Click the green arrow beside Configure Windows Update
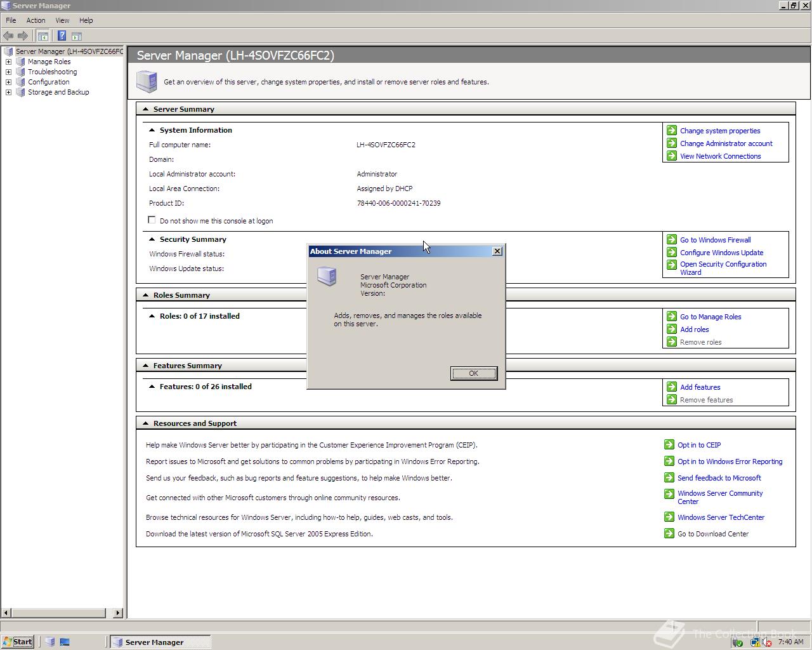This screenshot has height=650, width=812. 672,252
